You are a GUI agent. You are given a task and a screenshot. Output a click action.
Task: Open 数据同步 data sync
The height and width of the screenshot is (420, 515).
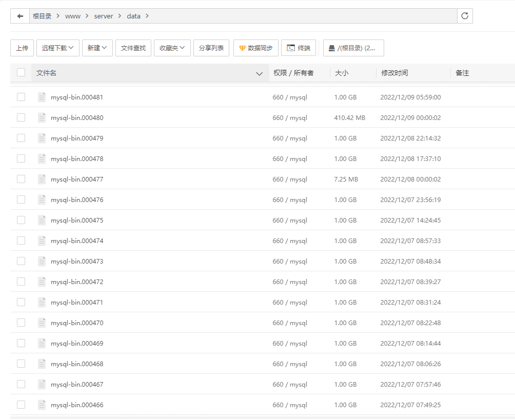point(256,48)
